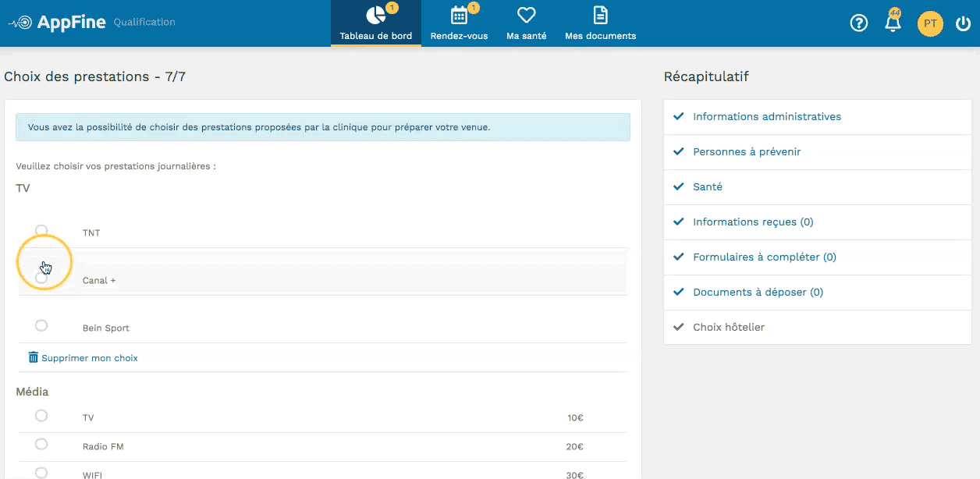Click the Supprimer mon choix link

(89, 358)
